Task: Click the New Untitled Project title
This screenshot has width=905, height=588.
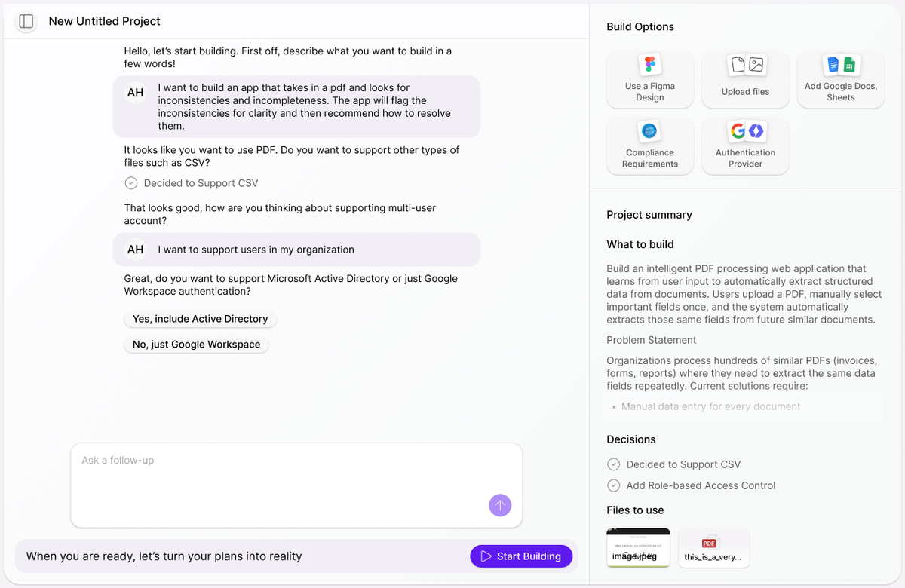Action: pyautogui.click(x=105, y=21)
